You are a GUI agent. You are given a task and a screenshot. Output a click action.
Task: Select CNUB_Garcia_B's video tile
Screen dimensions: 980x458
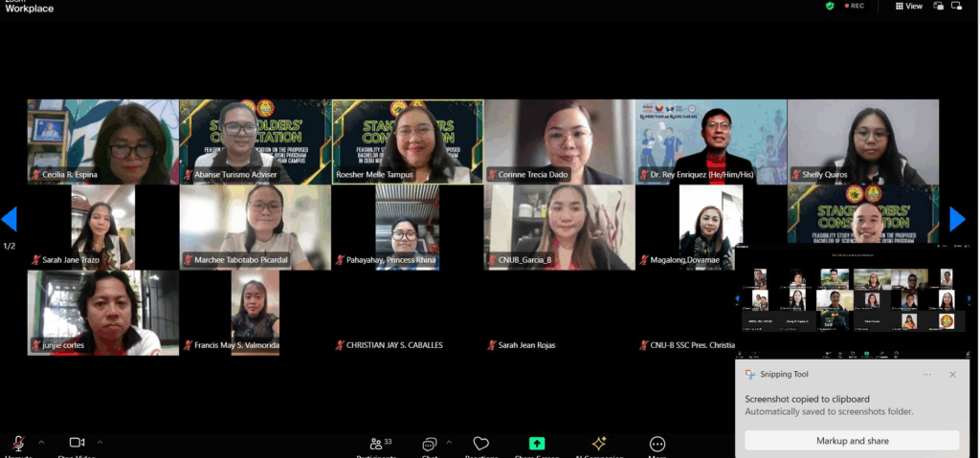point(559,228)
